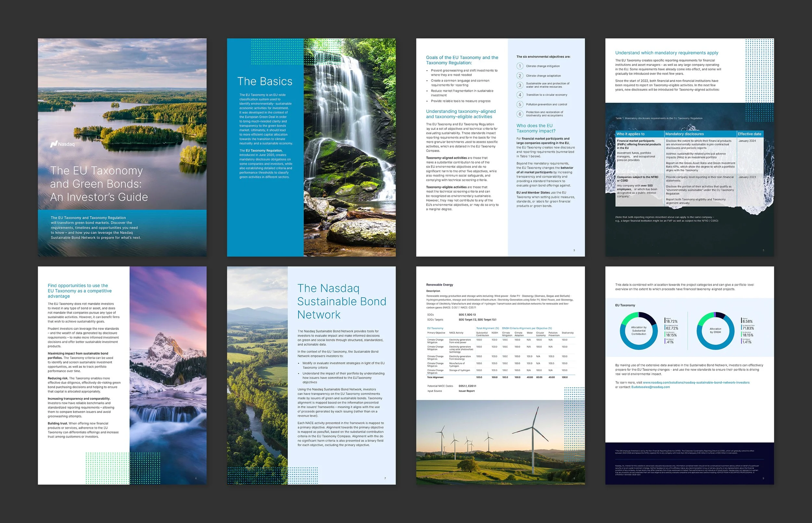
Task: Click 'The Nasdaq Sustainable Bond Network' heading
Action: click(342, 301)
